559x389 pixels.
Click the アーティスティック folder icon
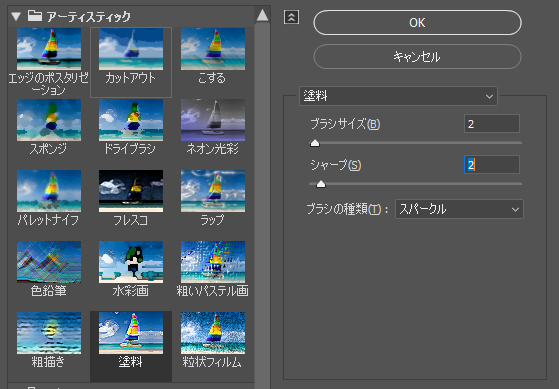click(35, 16)
